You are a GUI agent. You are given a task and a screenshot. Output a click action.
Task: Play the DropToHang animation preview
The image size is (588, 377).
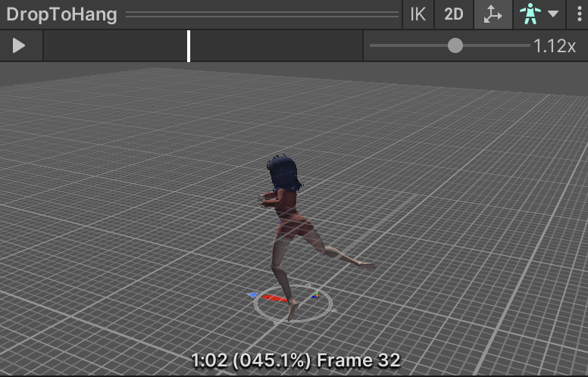pyautogui.click(x=19, y=45)
